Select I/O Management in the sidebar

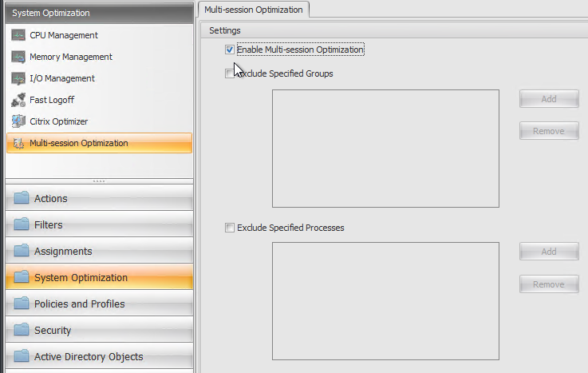coord(100,78)
